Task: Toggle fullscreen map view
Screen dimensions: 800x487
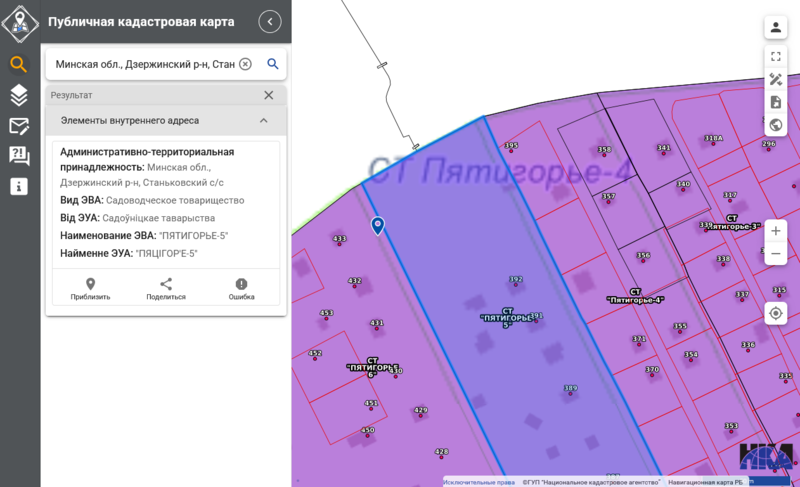Action: pyautogui.click(x=776, y=57)
